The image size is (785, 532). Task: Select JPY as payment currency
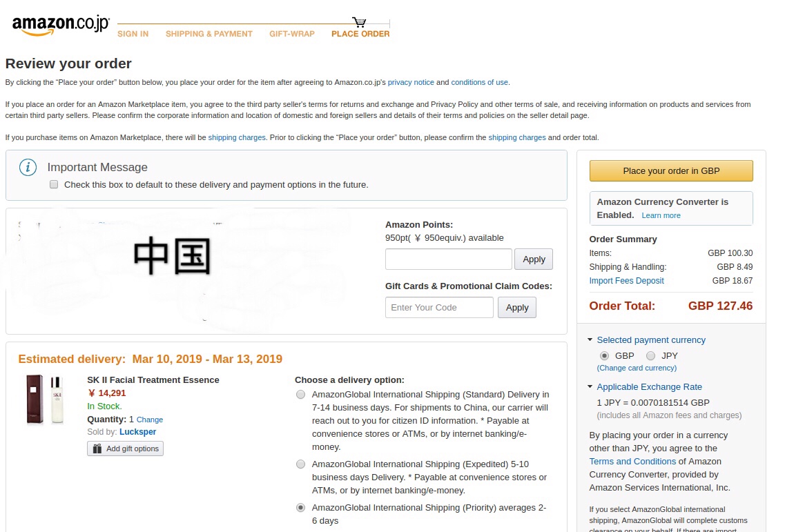(650, 356)
